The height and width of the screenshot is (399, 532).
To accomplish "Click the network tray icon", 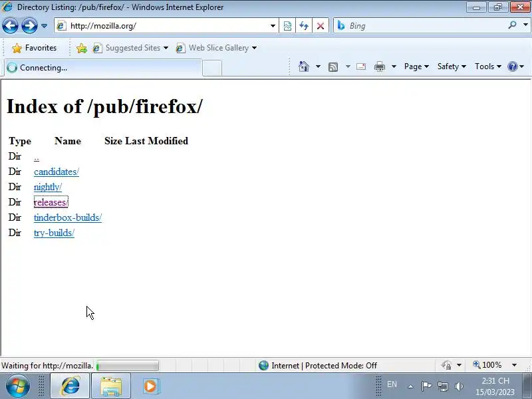I will click(x=442, y=386).
